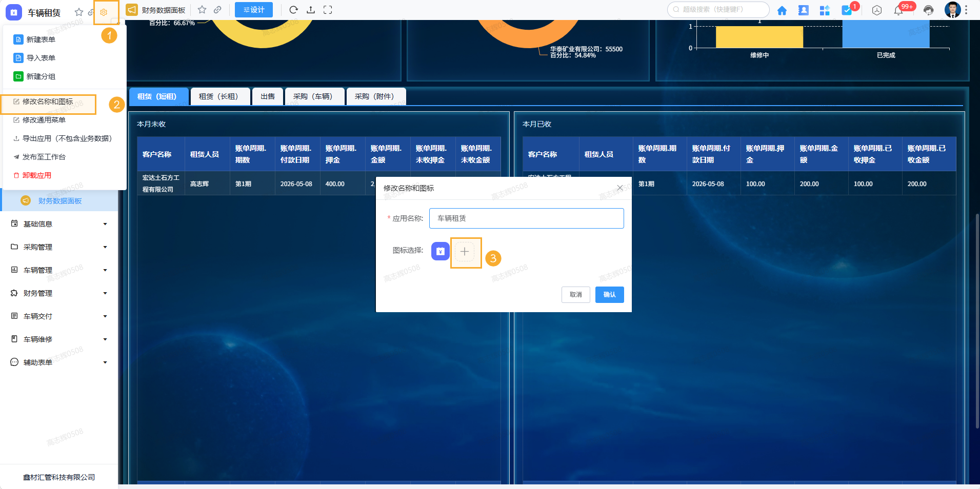Image resolution: width=980 pixels, height=489 pixels.
Task: Click the 本月未收 客户名称 column header
Action: click(161, 154)
